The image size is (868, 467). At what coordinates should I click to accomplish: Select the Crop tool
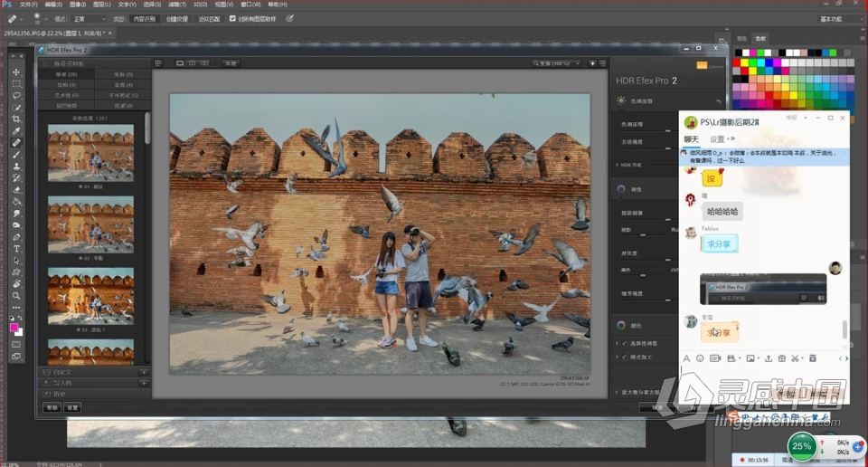[x=16, y=119]
